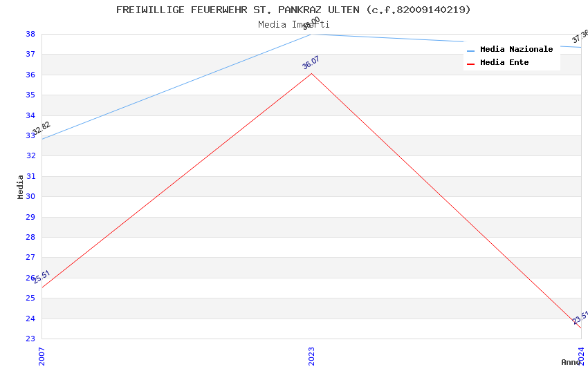
Task: Click the red Media Ente legend swatch
Action: tap(470, 64)
